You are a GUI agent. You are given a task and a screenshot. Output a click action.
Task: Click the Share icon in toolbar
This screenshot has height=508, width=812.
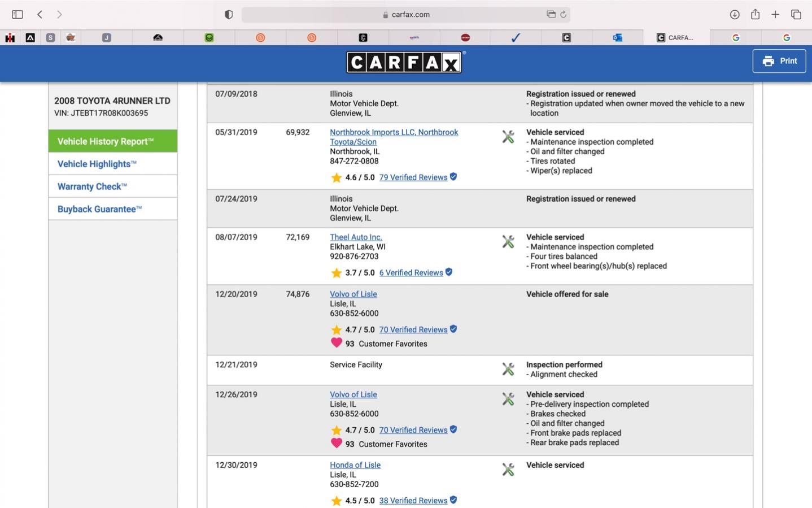(755, 15)
